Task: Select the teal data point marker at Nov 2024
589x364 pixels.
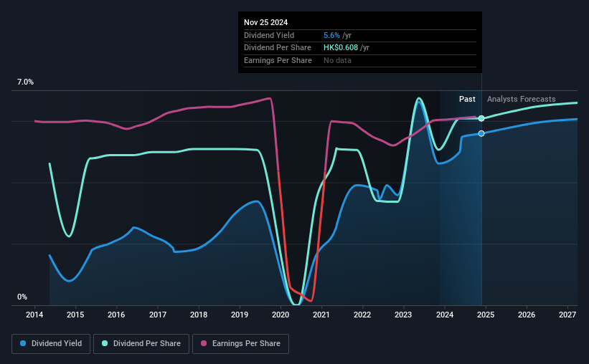Action: click(481, 118)
